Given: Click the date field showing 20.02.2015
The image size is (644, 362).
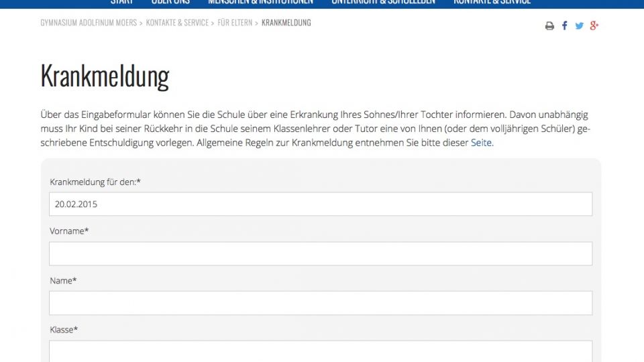Looking at the screenshot, I should (321, 204).
